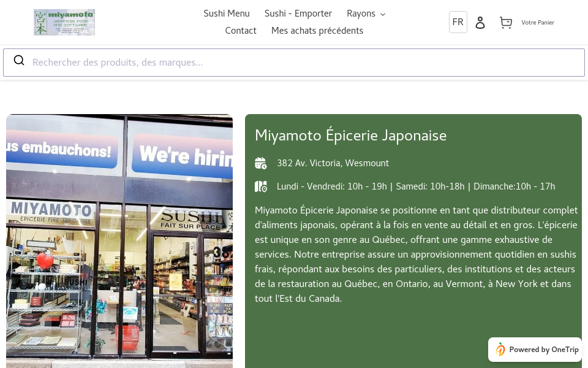The image size is (588, 368).
Task: Click the OneTrip pin icon
Action: coord(500,350)
